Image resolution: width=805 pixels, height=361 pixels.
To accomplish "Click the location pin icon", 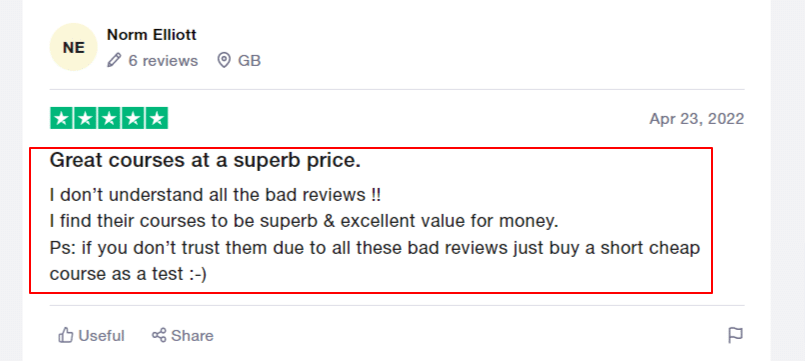I will coord(224,61).
